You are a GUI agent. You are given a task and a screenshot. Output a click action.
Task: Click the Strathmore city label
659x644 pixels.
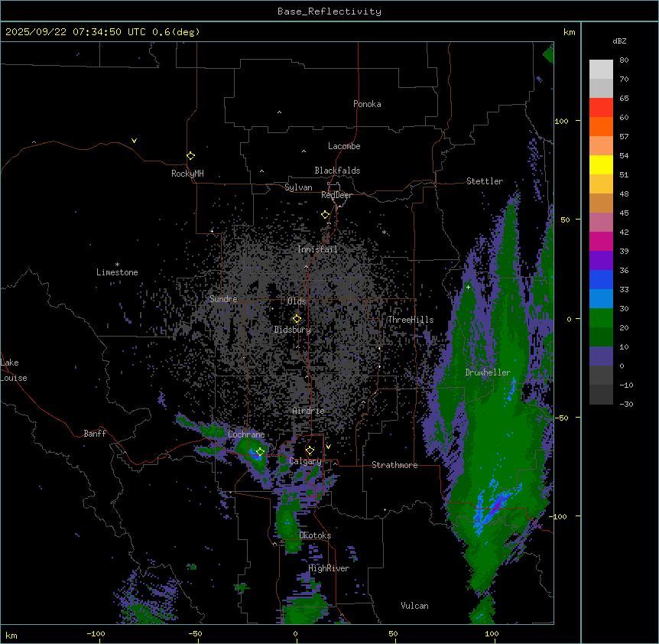click(394, 465)
